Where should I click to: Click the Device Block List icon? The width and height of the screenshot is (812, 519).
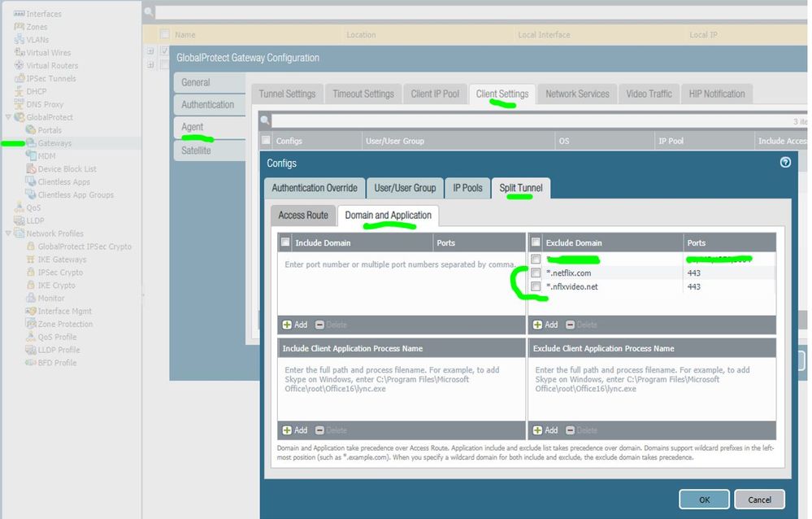(x=31, y=169)
